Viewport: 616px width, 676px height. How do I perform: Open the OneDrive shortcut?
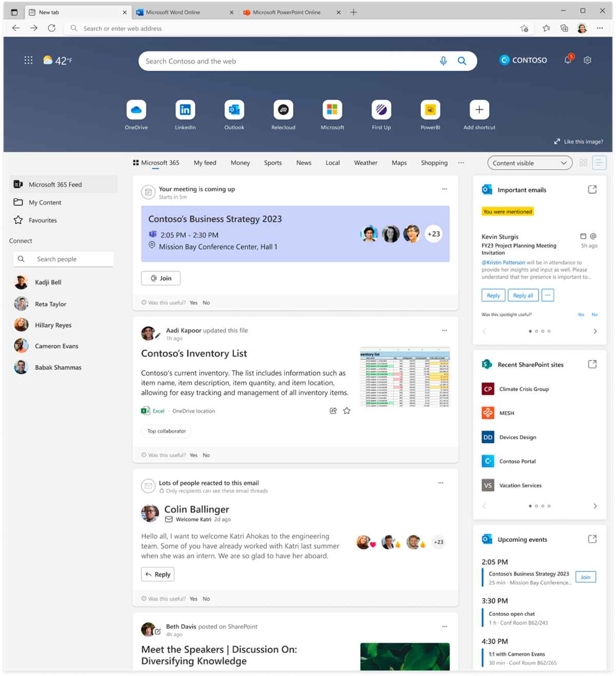(136, 110)
